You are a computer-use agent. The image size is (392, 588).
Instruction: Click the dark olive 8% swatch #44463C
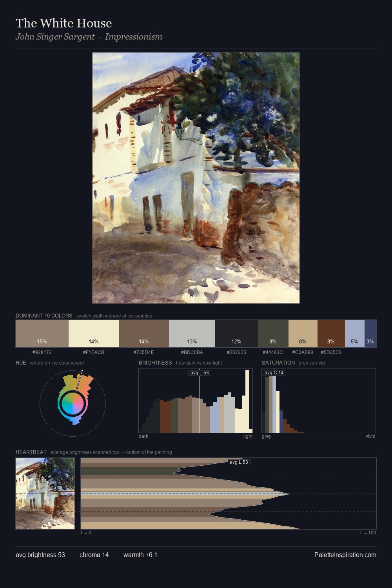pyautogui.click(x=273, y=334)
